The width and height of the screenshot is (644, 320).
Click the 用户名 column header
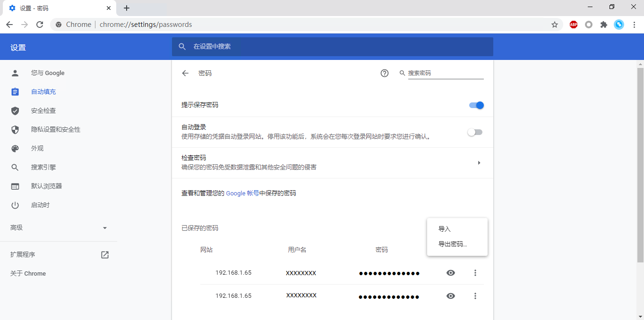point(297,250)
